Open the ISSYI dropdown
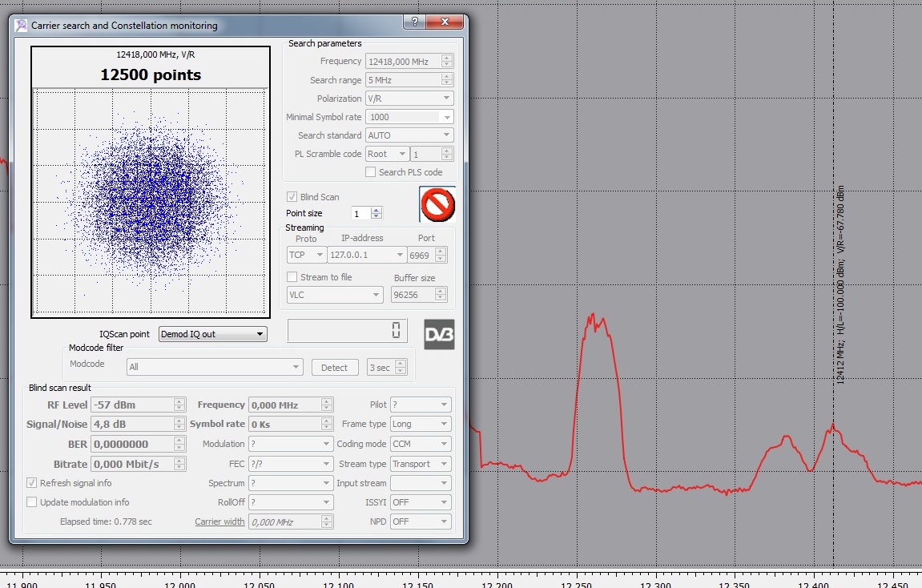The image size is (922, 588). (421, 502)
